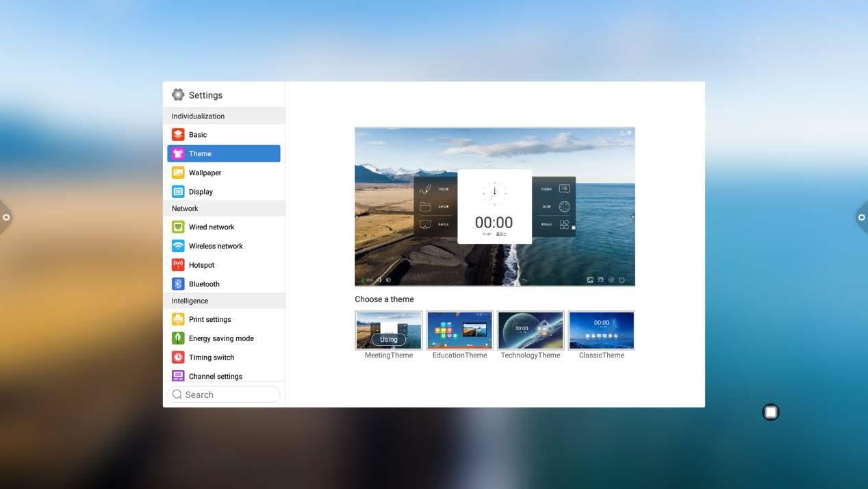Apply the ClassicTheme thumbnail

pos(601,330)
